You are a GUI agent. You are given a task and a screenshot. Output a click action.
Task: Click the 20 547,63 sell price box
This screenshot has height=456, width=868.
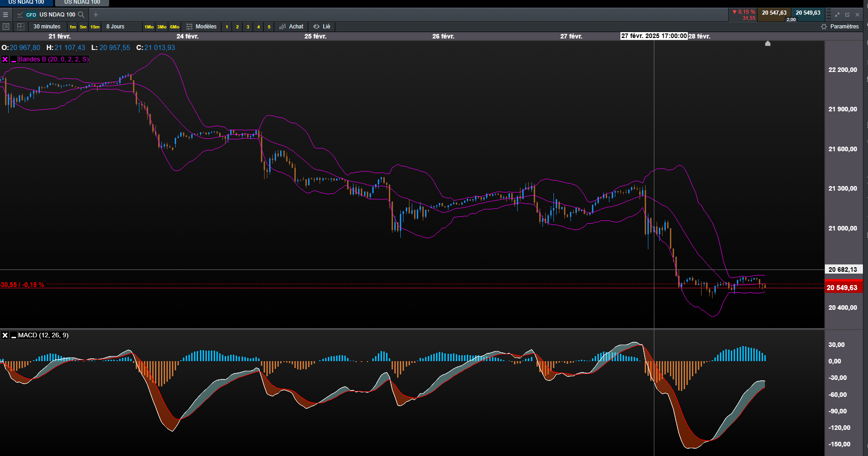click(774, 13)
